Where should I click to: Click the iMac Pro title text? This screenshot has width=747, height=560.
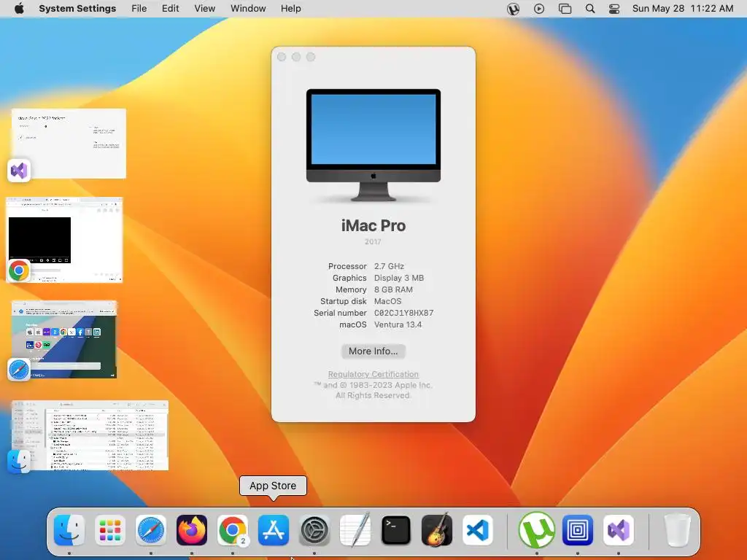click(373, 226)
